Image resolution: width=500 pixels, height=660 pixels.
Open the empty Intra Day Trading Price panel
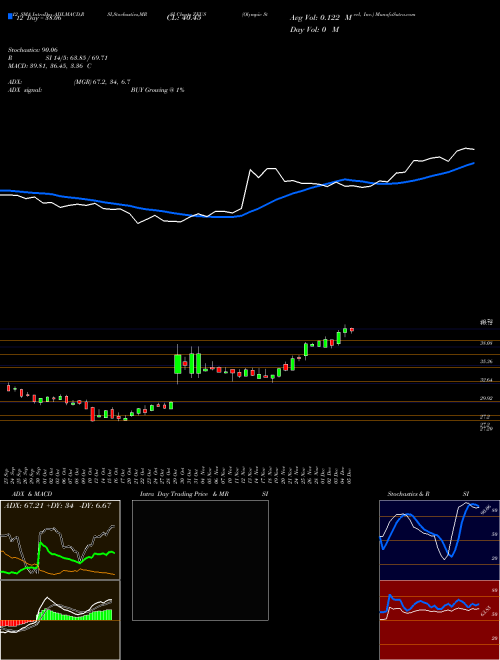point(200,560)
